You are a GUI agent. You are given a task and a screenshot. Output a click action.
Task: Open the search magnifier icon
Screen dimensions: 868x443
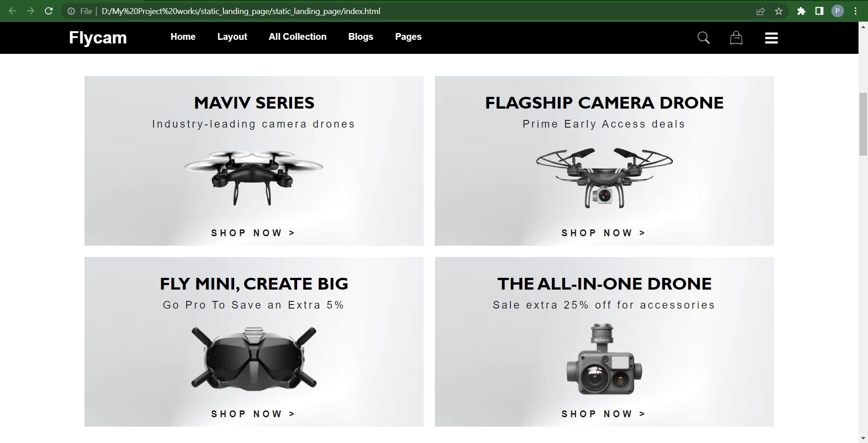[x=703, y=38]
